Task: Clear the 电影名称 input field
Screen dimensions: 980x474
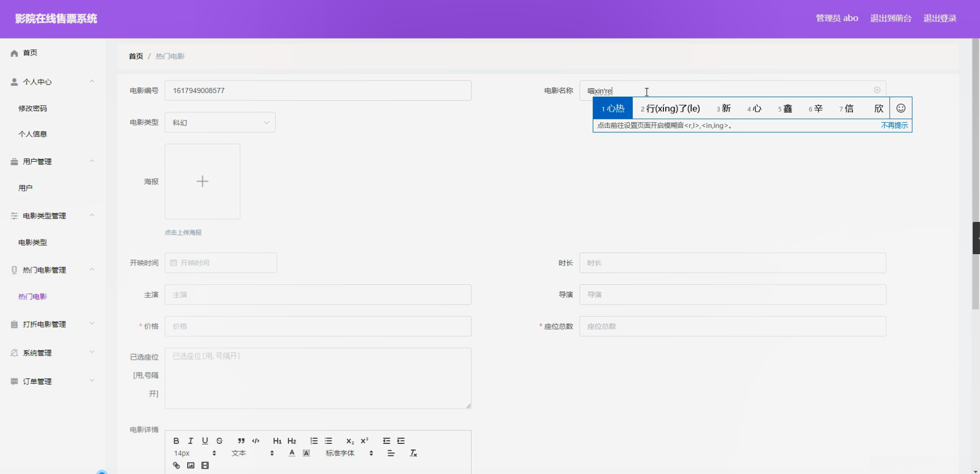Action: [x=877, y=90]
